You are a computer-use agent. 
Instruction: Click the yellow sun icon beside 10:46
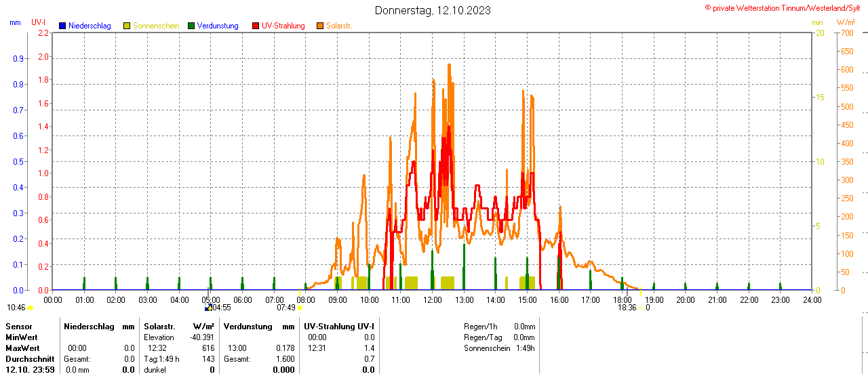[30, 308]
